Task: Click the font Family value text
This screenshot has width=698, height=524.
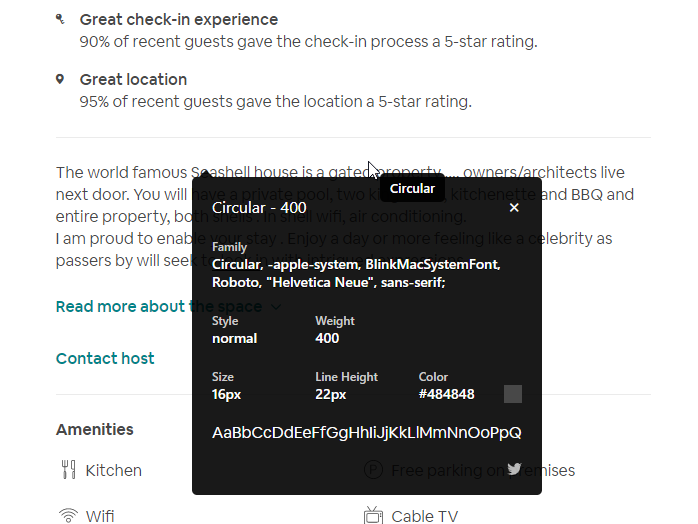Action: click(356, 273)
